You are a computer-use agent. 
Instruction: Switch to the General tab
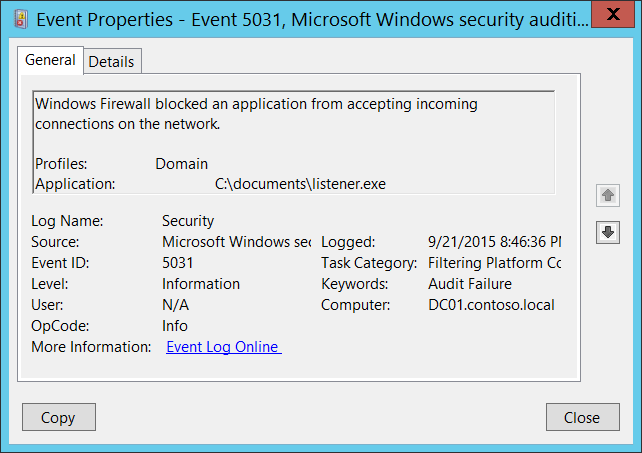50,60
